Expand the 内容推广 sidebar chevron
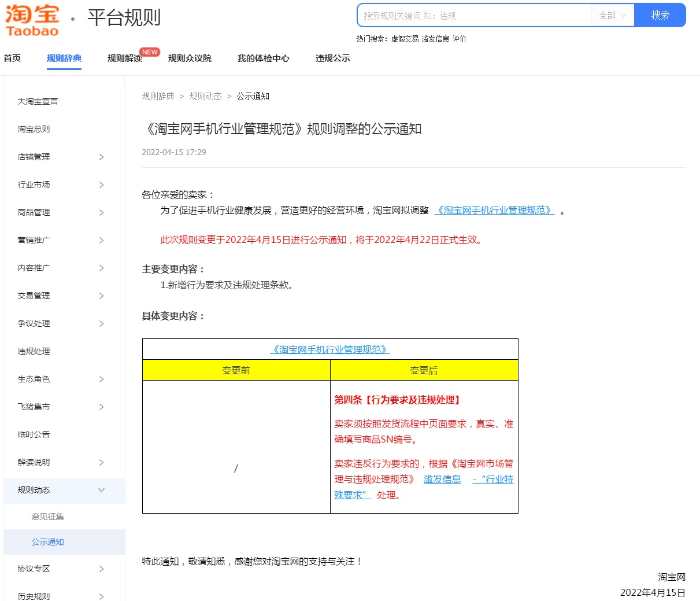Image resolution: width=700 pixels, height=601 pixels. coord(101,268)
